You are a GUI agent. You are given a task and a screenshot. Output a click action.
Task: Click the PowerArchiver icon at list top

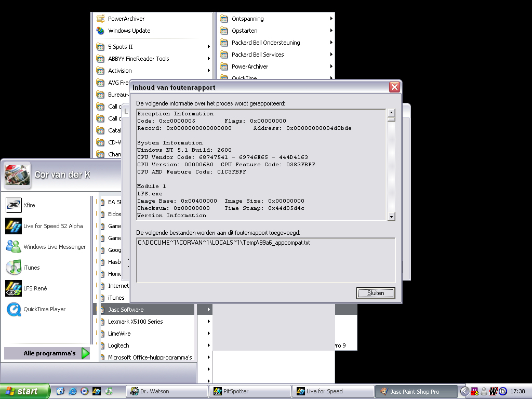pos(100,19)
